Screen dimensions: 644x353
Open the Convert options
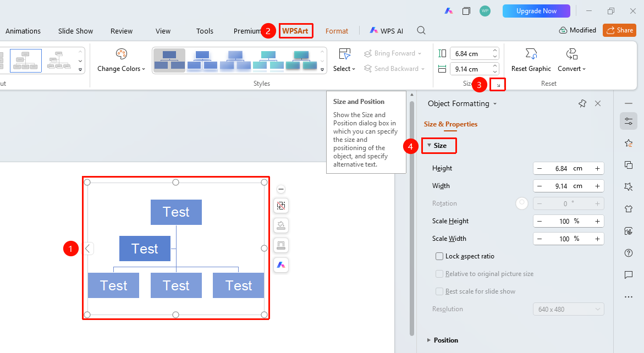(572, 60)
